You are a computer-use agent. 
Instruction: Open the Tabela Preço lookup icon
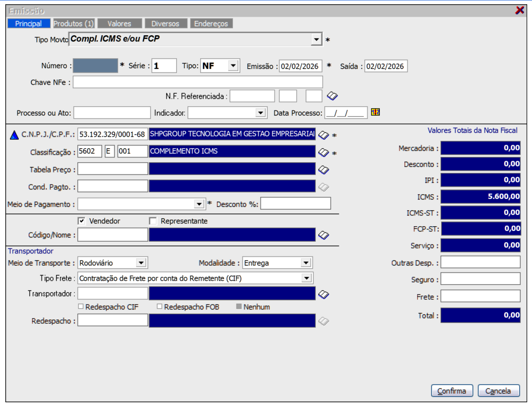(x=323, y=170)
